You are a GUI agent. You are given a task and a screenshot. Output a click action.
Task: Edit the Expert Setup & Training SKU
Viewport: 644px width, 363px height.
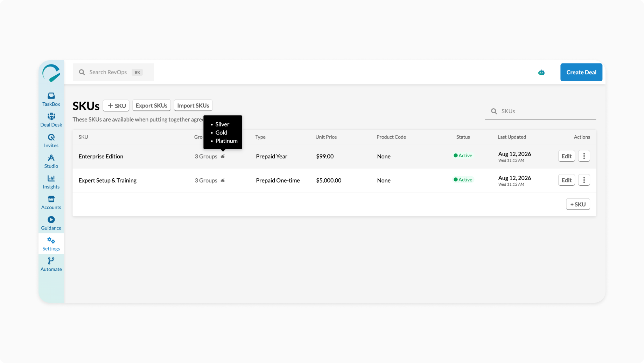pos(567,180)
